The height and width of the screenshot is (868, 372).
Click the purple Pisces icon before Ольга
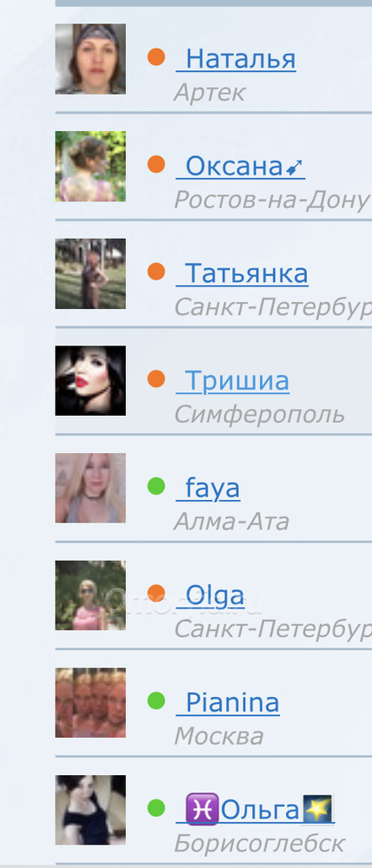click(x=202, y=809)
